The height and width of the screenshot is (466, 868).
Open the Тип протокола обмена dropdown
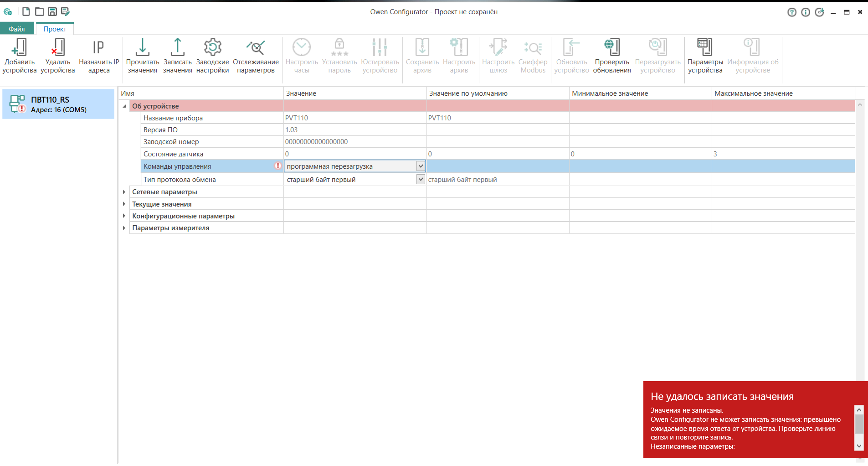tap(421, 180)
